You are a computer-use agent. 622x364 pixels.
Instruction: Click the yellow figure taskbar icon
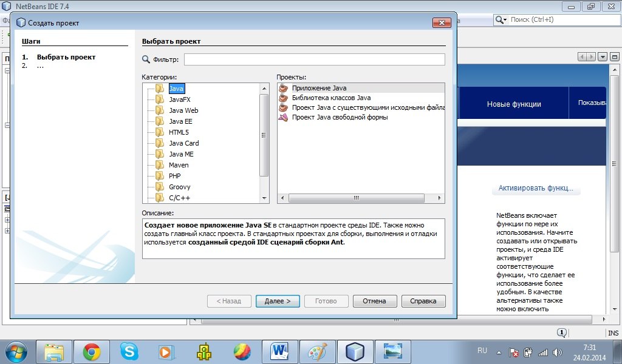tap(204, 352)
